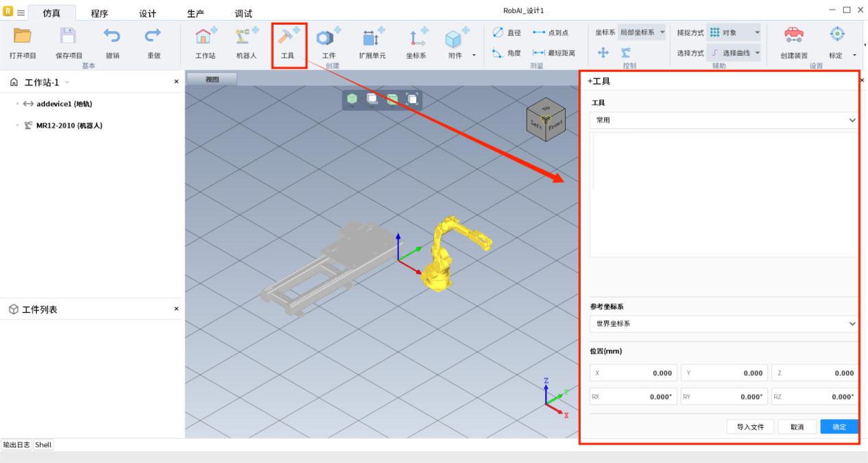Screen dimensions: 868x463
Task: Click the 机器人 robot creation icon
Action: click(x=246, y=38)
